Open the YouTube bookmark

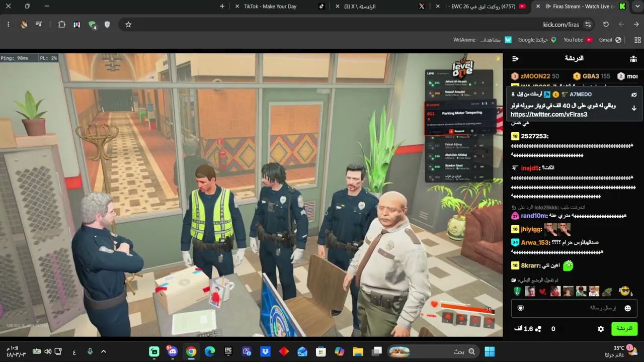pyautogui.click(x=578, y=40)
